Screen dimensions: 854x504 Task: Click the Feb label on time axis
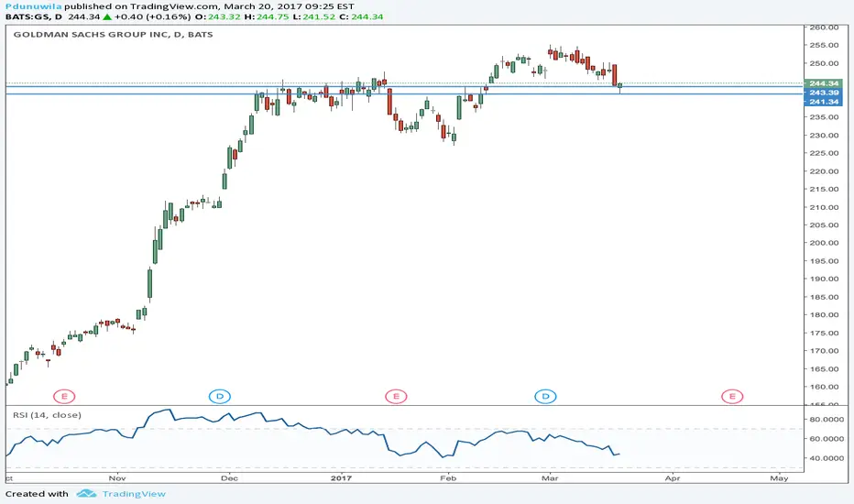(x=448, y=478)
